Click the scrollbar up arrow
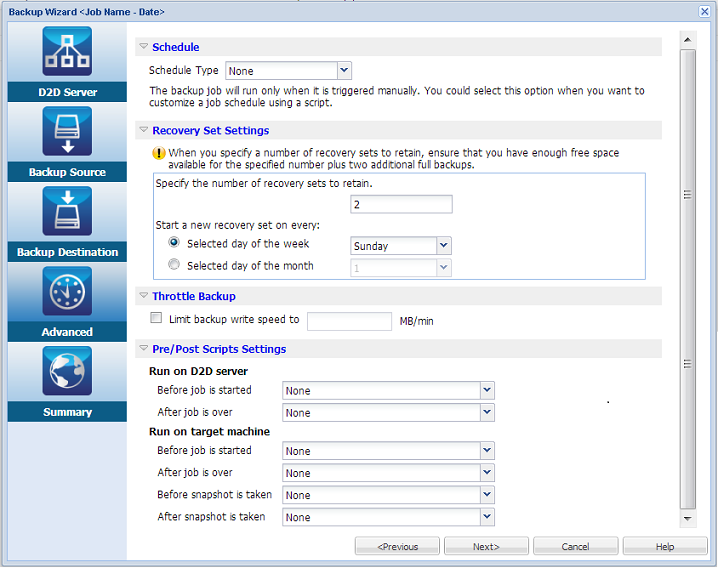The width and height of the screenshot is (718, 568). coord(687,40)
